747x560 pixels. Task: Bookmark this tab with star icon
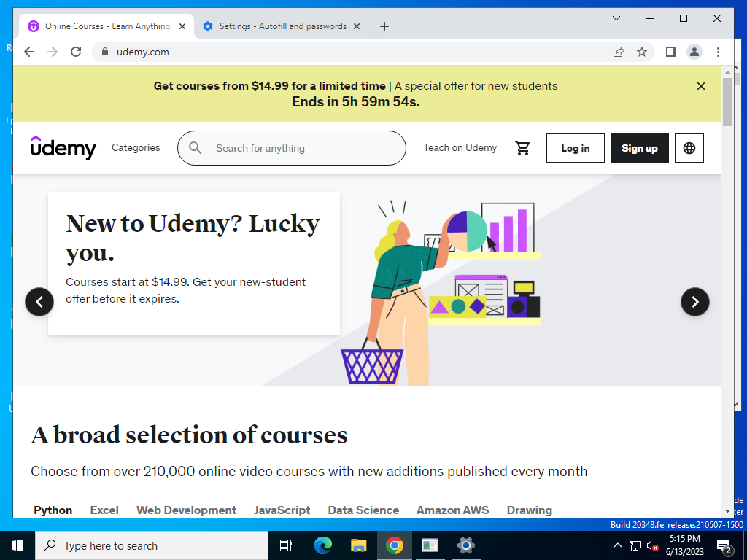642,52
